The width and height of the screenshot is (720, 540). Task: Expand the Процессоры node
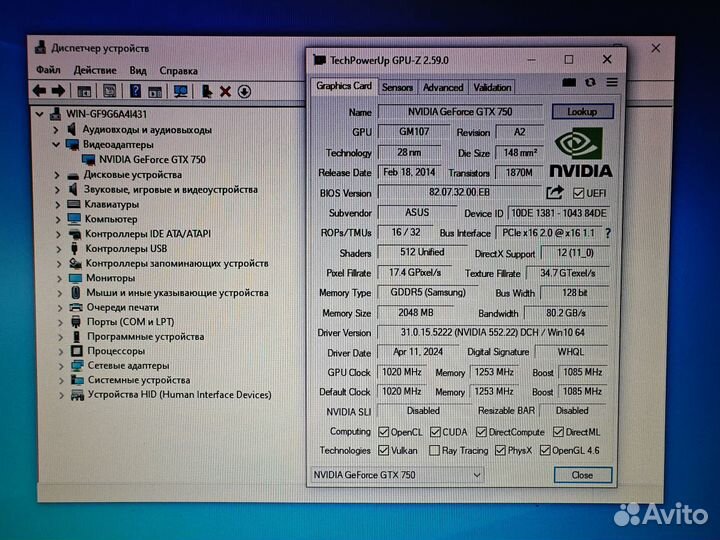[x=61, y=351]
